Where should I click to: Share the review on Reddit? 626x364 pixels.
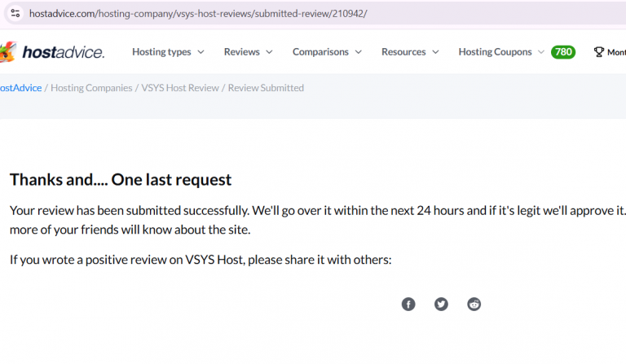[x=474, y=305]
